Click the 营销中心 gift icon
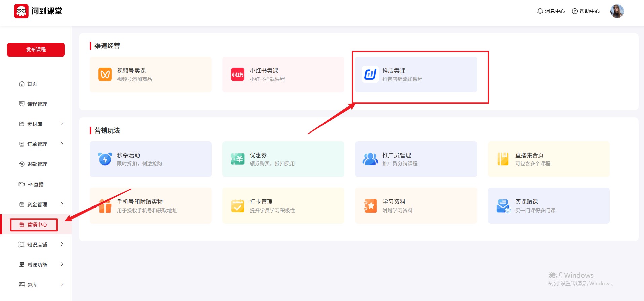The image size is (644, 301). pyautogui.click(x=22, y=224)
